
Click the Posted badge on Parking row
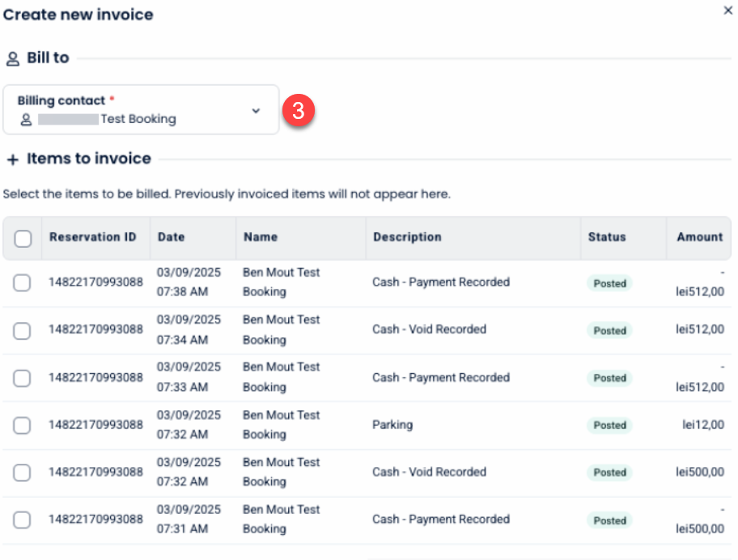[609, 425]
